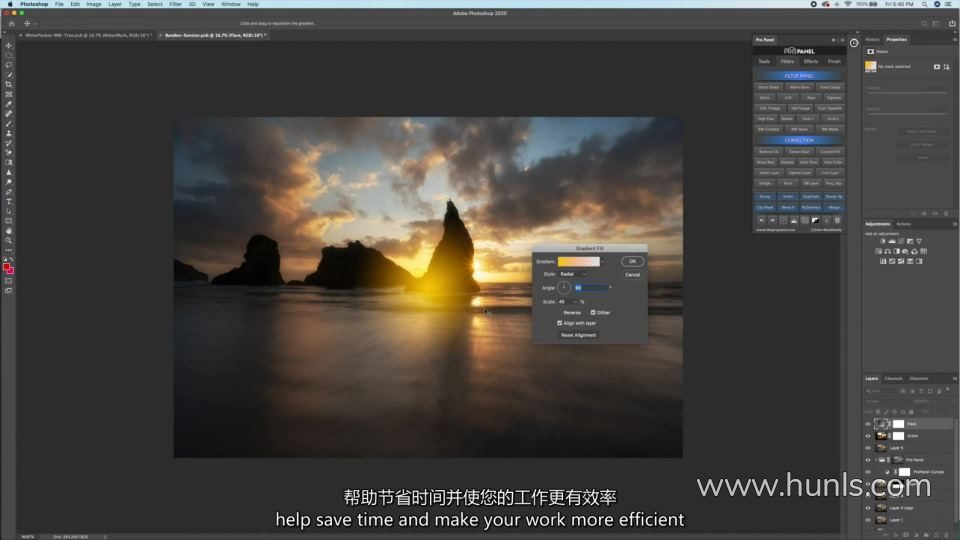Screen dimensions: 960x540
Task: Click the Pro Panel Merge button
Action: 833,208
